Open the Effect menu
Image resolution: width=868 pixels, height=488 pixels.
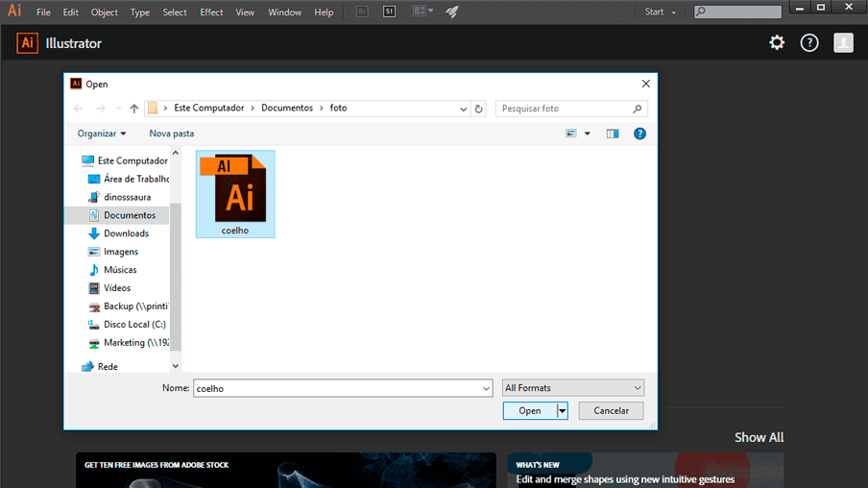tap(211, 12)
